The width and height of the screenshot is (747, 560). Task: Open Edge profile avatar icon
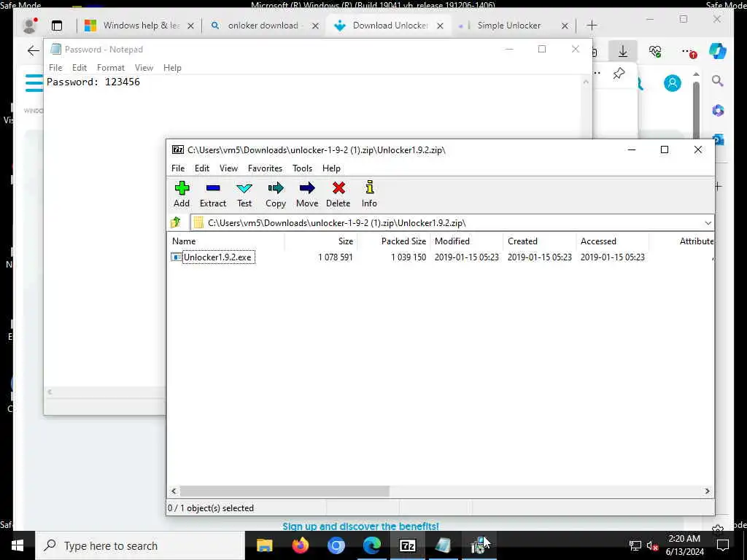(30, 26)
